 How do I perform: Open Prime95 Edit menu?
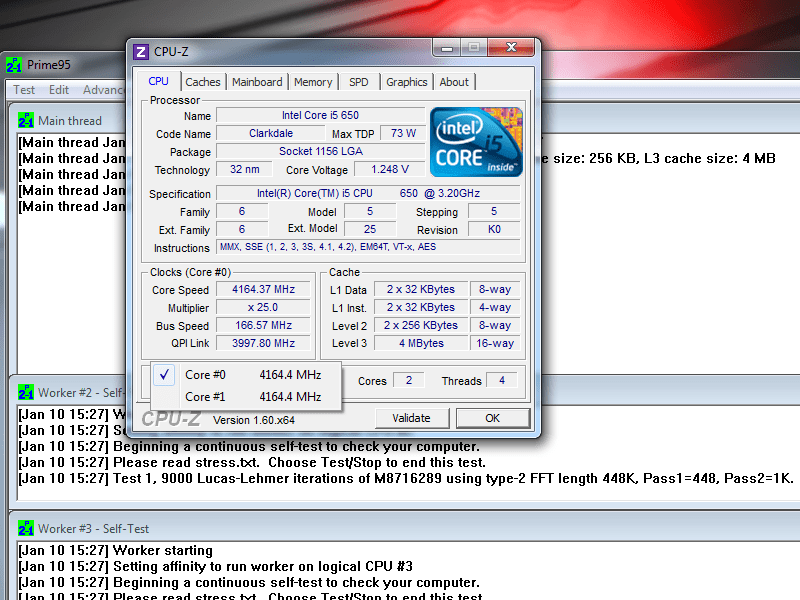[x=59, y=90]
